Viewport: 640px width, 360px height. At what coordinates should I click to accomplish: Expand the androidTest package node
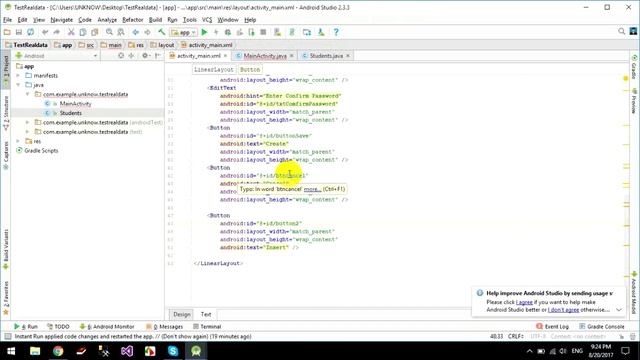(27, 122)
